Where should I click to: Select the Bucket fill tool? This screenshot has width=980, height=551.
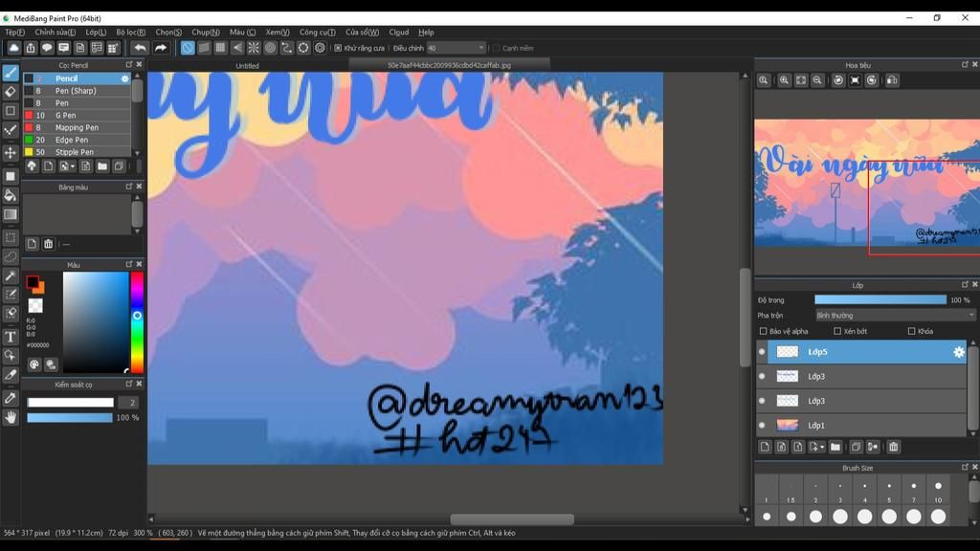point(11,195)
